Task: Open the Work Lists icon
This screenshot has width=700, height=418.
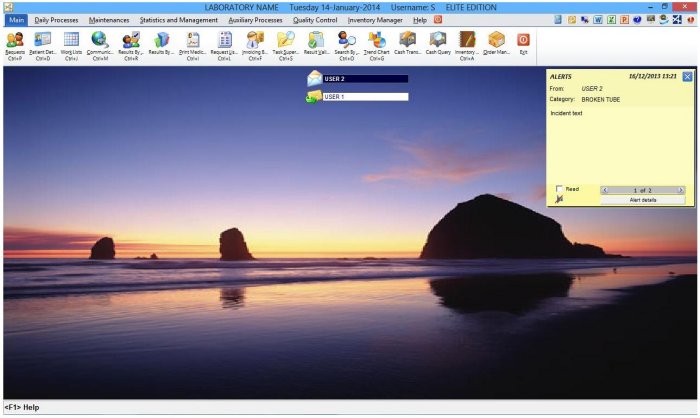Action: 71,42
